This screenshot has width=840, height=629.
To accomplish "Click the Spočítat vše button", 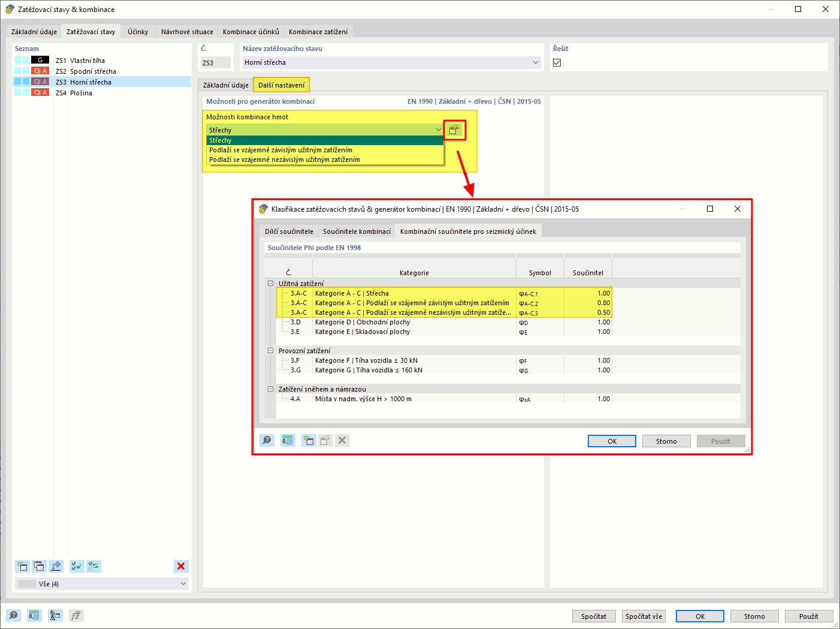I will click(644, 616).
